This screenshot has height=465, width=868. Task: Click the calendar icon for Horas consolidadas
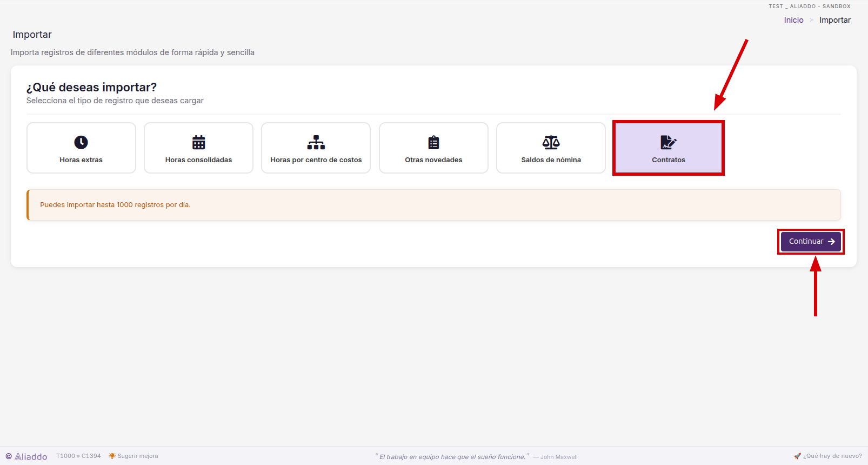coord(199,142)
